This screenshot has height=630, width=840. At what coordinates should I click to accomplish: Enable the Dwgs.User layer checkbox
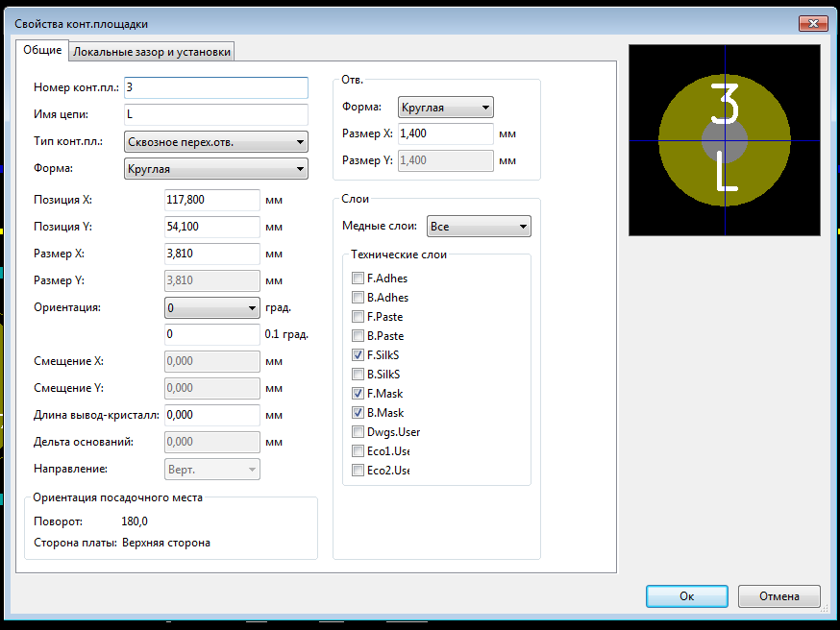(x=358, y=432)
